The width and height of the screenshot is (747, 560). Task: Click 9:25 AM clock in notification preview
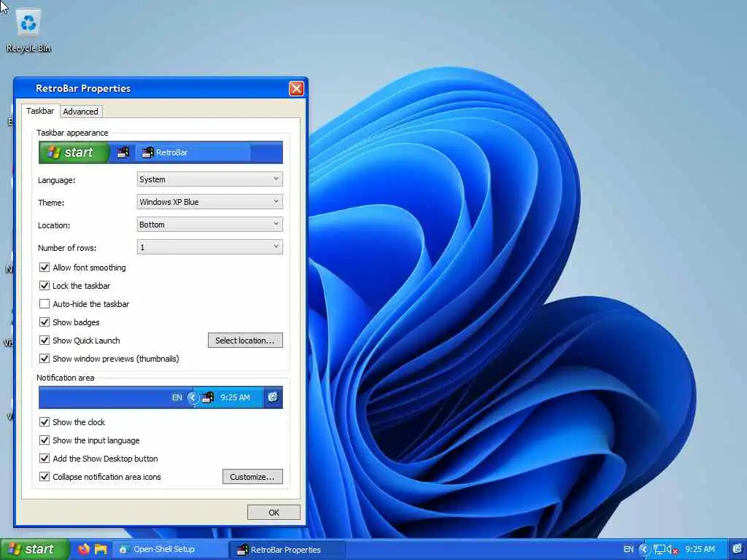click(236, 397)
